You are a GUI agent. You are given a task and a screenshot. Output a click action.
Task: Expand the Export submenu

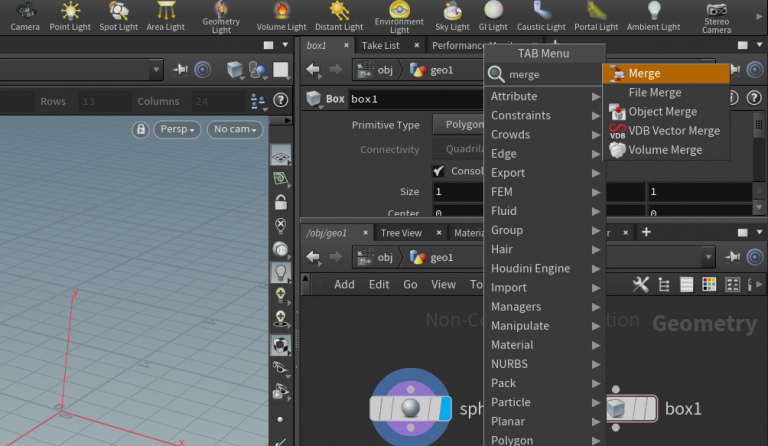545,173
